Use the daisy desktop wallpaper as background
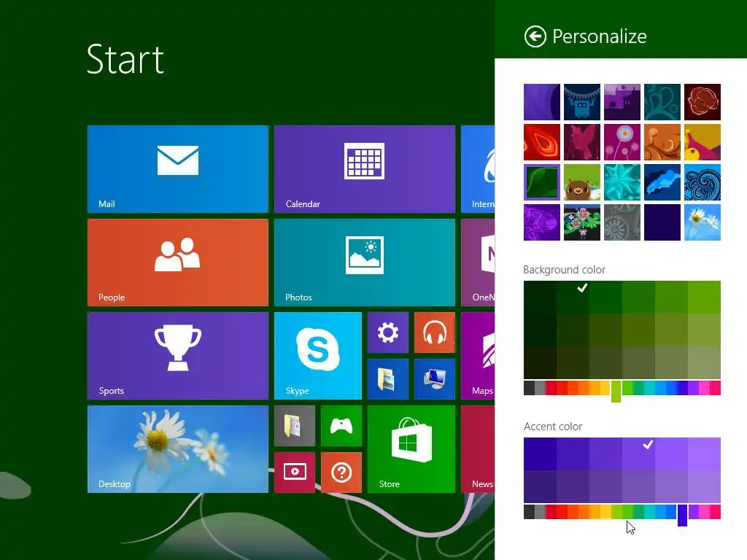Image resolution: width=747 pixels, height=560 pixels. (703, 222)
